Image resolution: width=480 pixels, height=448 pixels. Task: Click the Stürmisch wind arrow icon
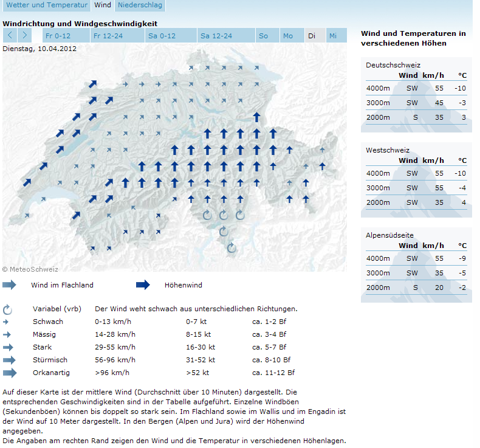(x=9, y=360)
